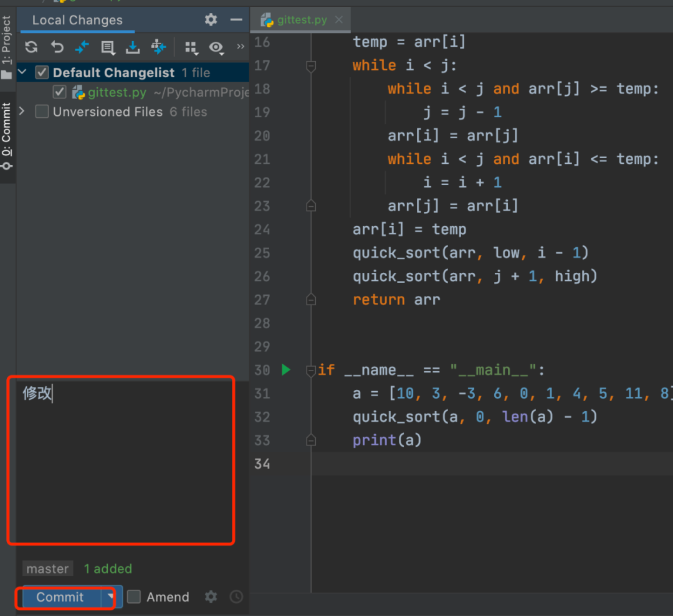Check the Unversioned Files checkbox

point(42,112)
